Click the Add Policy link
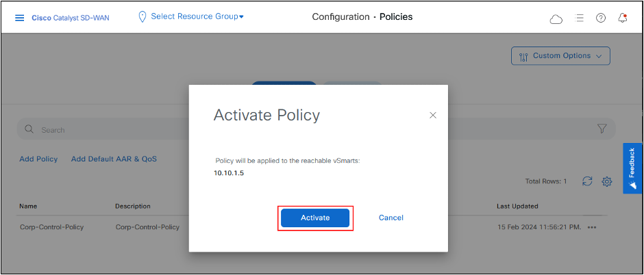This screenshot has width=644, height=275. point(38,159)
